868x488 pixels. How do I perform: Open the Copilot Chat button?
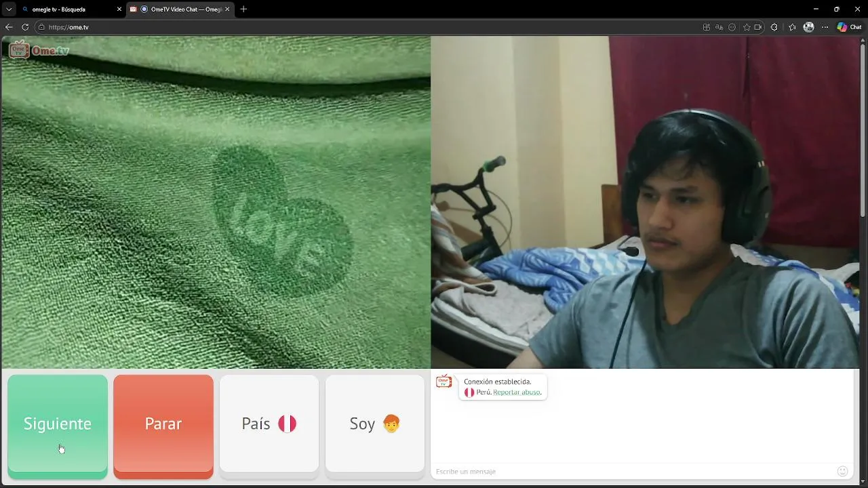click(849, 27)
